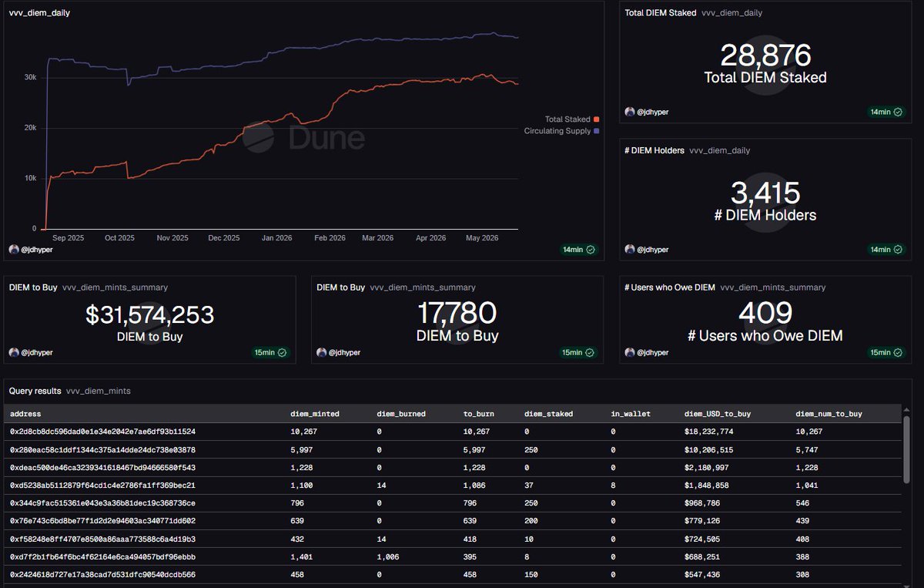This screenshot has height=588, width=924.
Task: Open vvv_diem_daily query link beside # DIEM Holders
Action: tap(719, 150)
